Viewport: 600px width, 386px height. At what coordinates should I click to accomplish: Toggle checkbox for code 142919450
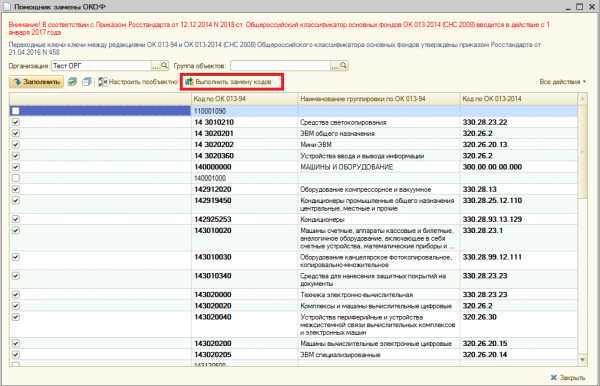[x=15, y=200]
